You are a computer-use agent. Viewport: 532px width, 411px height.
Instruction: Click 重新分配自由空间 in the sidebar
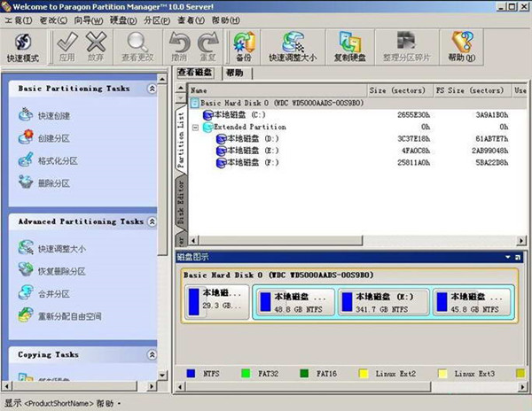(69, 315)
